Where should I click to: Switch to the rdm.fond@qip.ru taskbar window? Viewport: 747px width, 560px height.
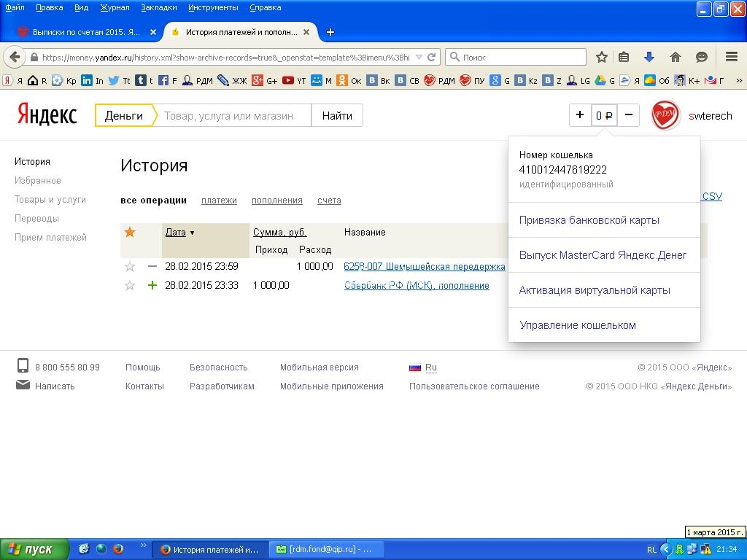tap(326, 550)
